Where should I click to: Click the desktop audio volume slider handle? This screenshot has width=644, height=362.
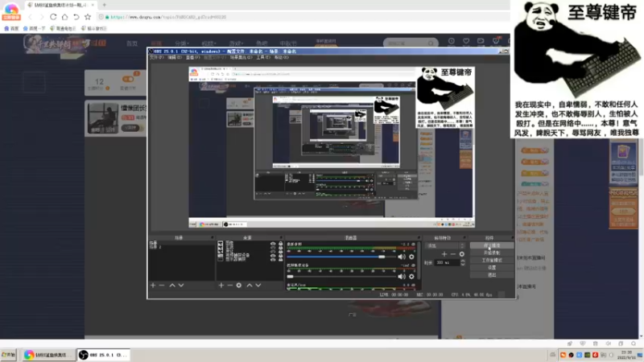click(382, 257)
